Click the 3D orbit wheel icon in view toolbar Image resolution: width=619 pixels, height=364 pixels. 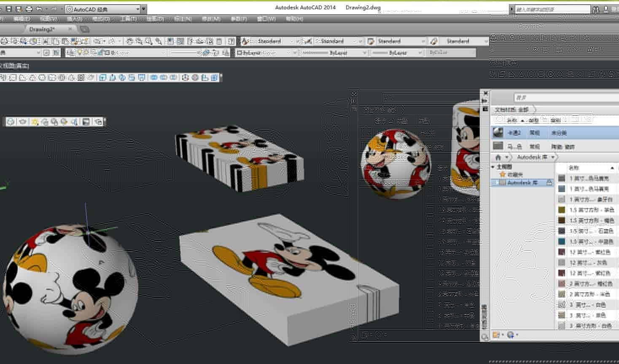(185, 78)
